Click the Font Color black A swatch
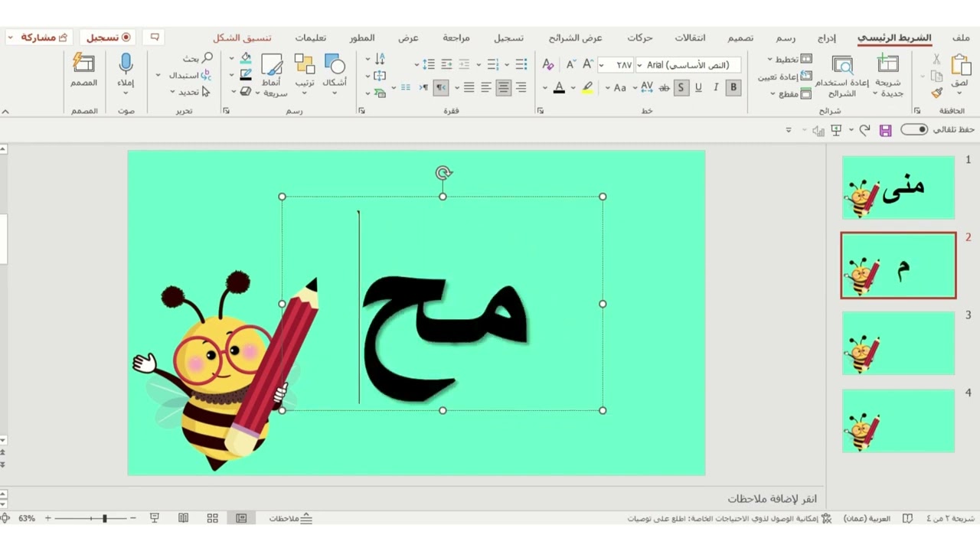 (559, 88)
